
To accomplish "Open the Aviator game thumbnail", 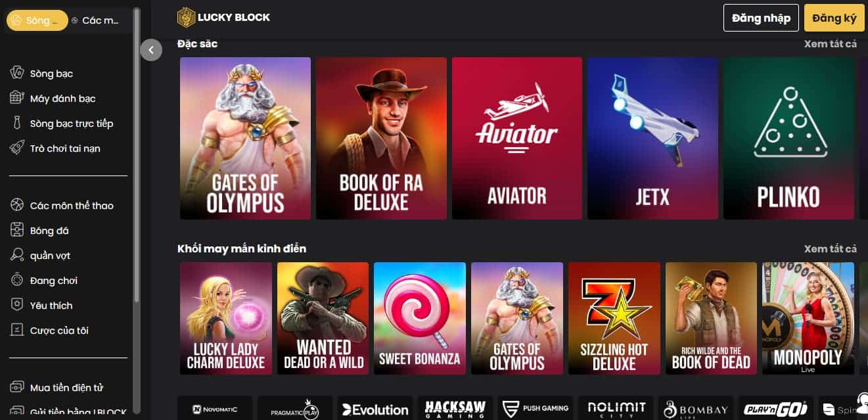I will click(x=516, y=138).
